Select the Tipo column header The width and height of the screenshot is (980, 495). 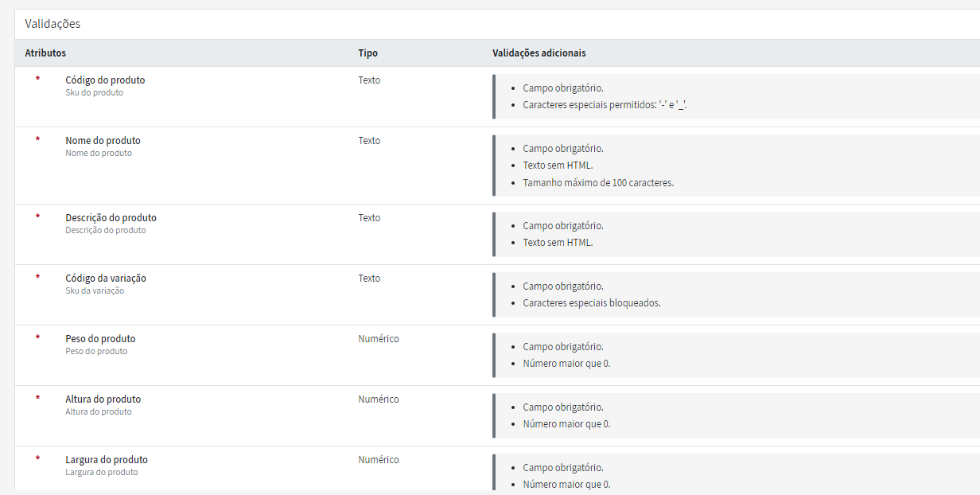click(x=367, y=53)
